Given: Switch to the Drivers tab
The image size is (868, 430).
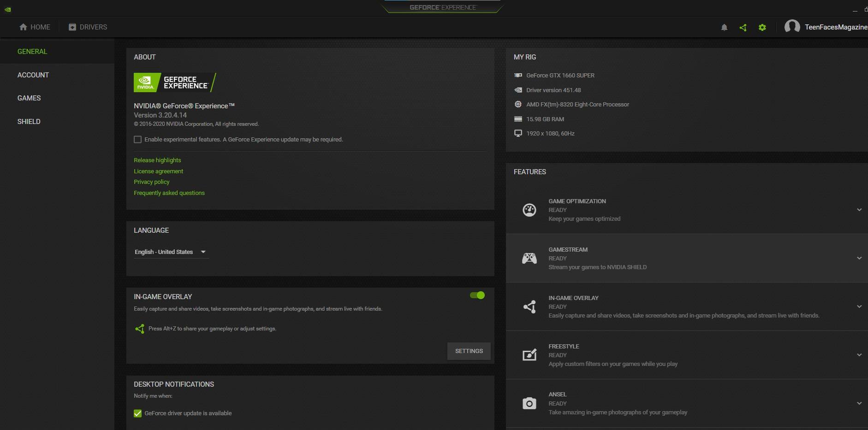Looking at the screenshot, I should point(88,27).
